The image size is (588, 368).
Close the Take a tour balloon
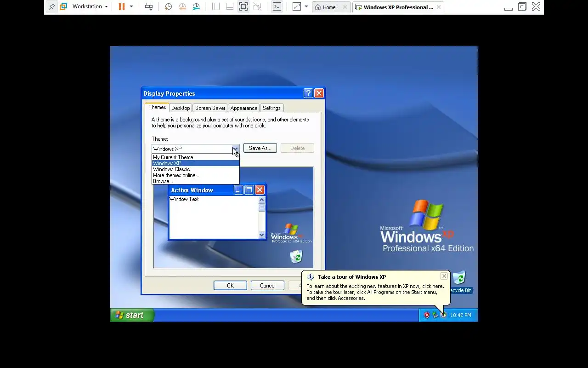[x=444, y=276]
